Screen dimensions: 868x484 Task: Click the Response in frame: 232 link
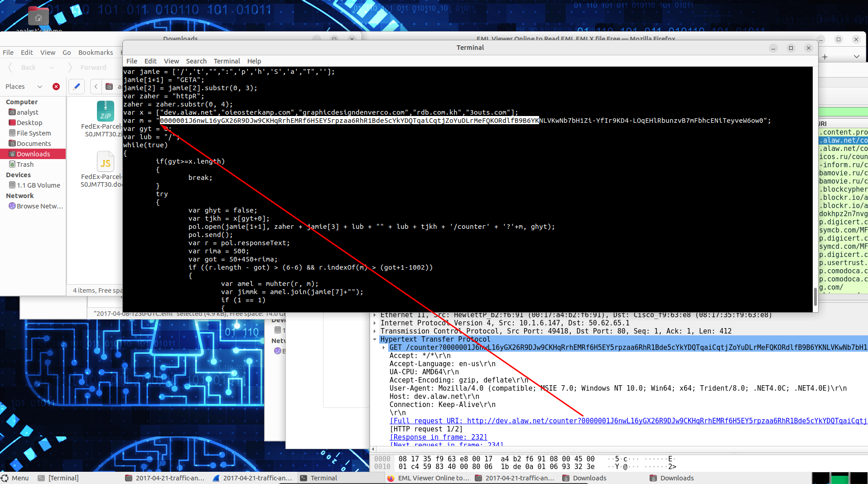click(x=439, y=437)
